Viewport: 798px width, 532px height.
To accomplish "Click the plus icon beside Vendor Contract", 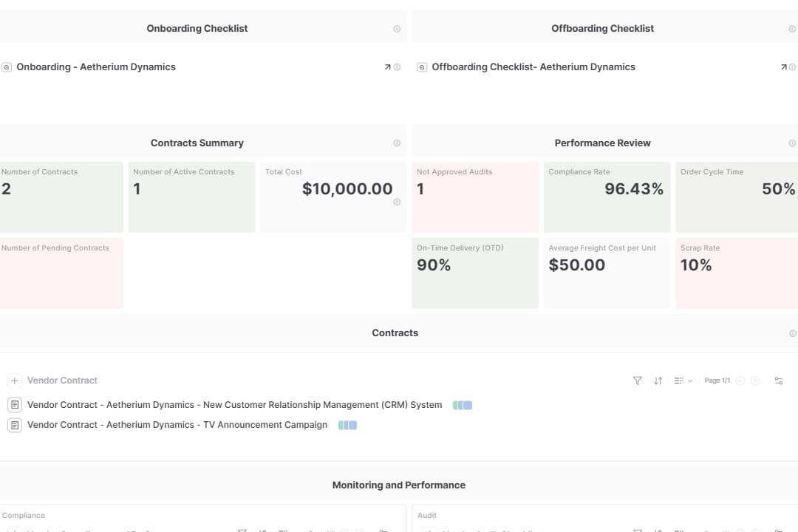I will [x=14, y=381].
